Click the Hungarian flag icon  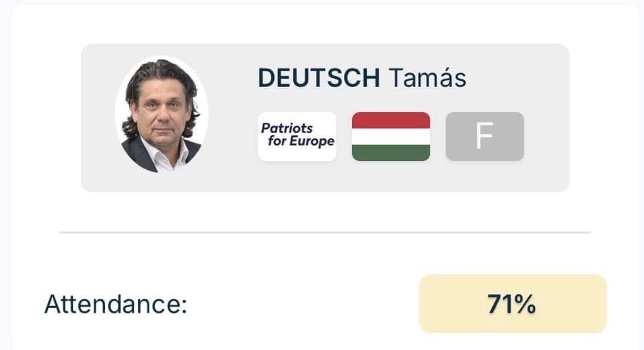pos(391,136)
